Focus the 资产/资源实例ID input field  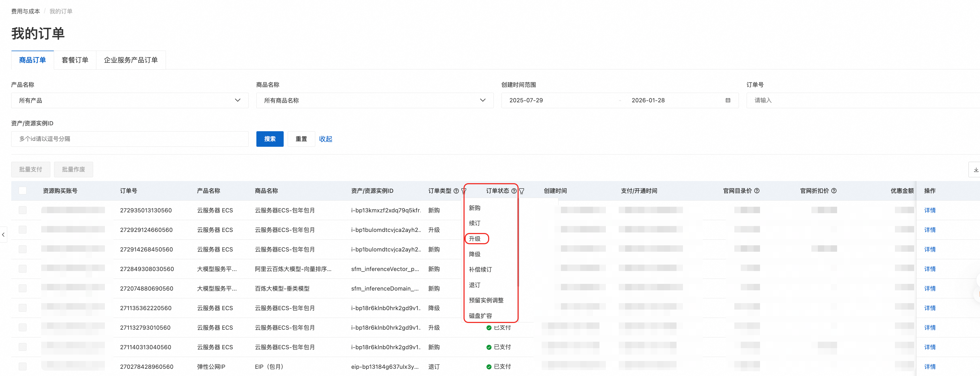point(130,139)
